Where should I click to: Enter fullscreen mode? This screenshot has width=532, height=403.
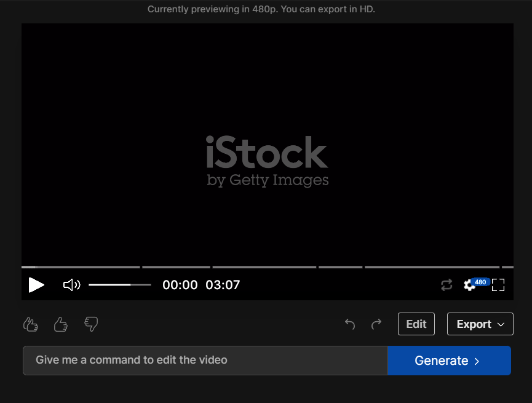(498, 285)
